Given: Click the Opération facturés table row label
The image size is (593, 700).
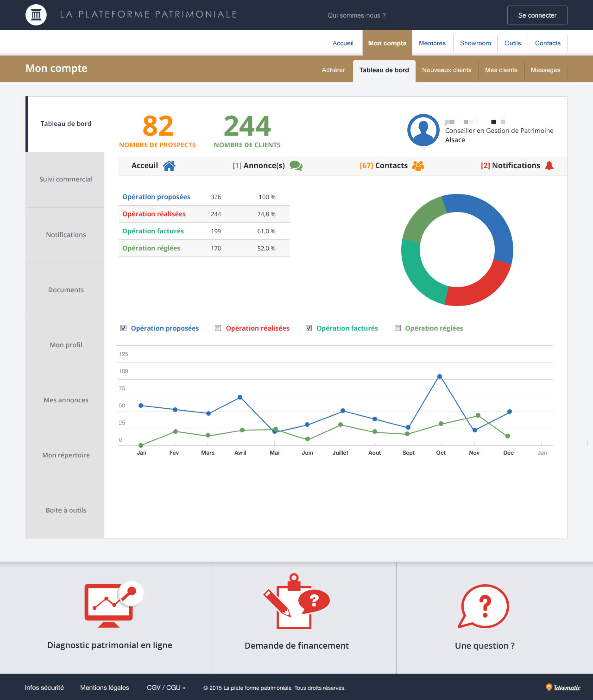Looking at the screenshot, I should [153, 231].
